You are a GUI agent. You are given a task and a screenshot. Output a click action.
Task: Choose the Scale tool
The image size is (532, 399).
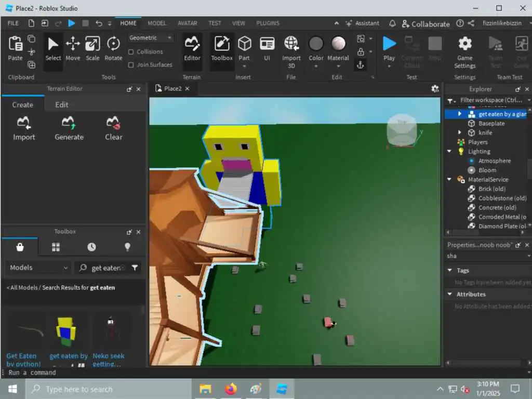[92, 49]
